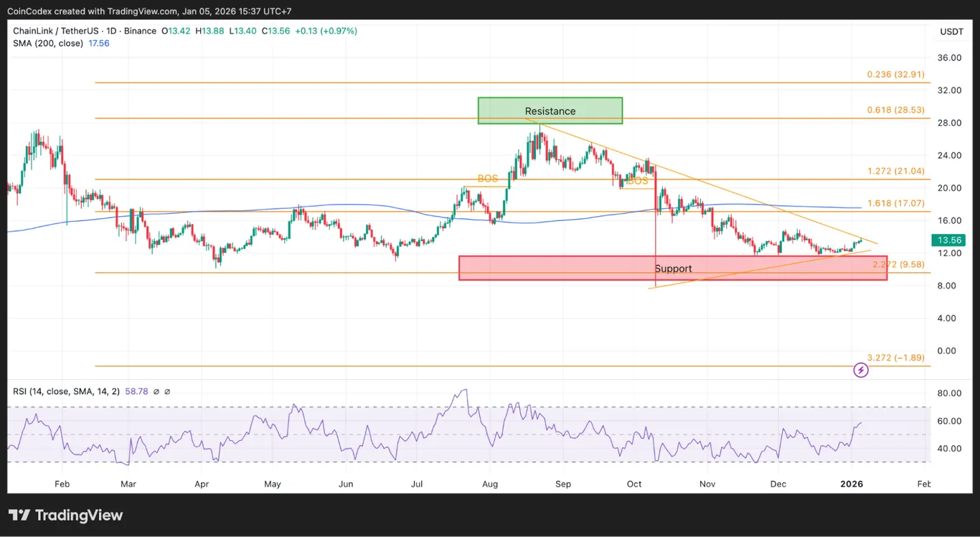This screenshot has height=537, width=980.
Task: Click the SMA (200, close) indicator legend
Action: pyautogui.click(x=48, y=43)
